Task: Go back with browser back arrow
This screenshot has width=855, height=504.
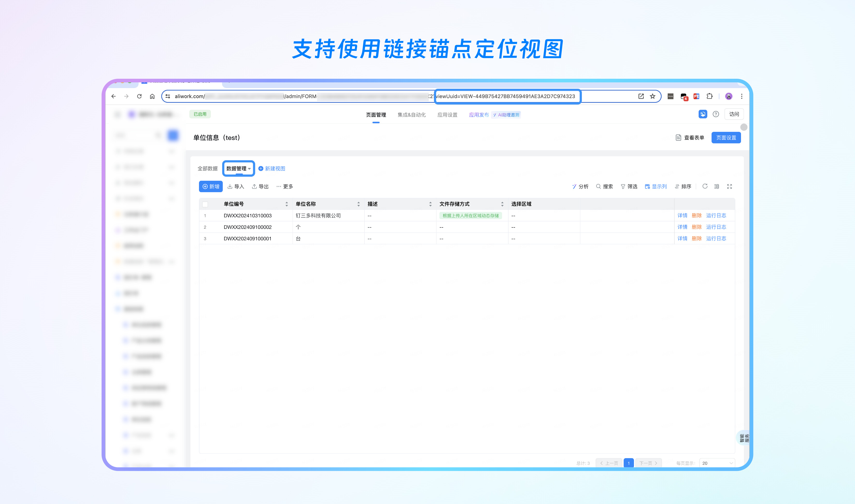Action: 113,96
